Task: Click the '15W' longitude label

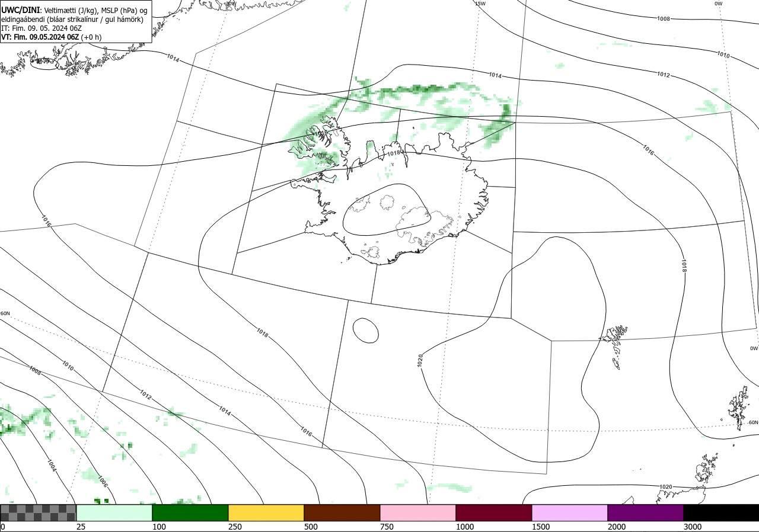Action: click(x=480, y=4)
